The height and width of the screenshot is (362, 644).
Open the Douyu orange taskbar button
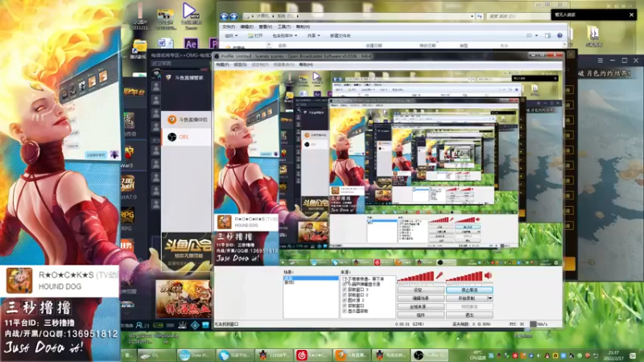tap(351, 355)
